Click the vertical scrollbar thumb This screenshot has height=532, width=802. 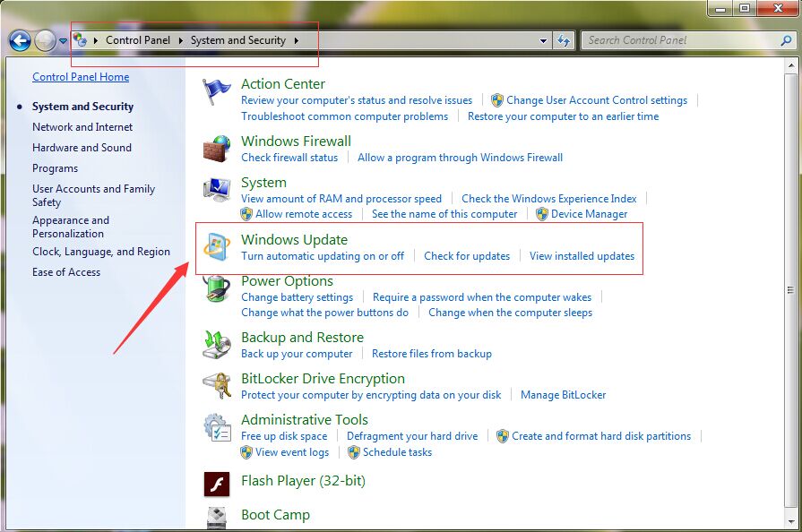[x=790, y=290]
